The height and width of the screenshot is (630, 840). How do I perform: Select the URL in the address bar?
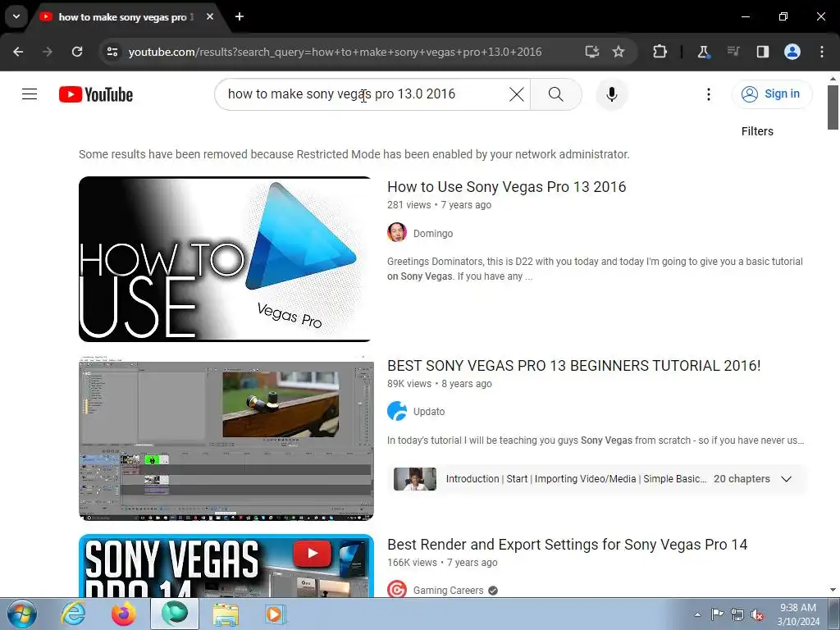335,52
